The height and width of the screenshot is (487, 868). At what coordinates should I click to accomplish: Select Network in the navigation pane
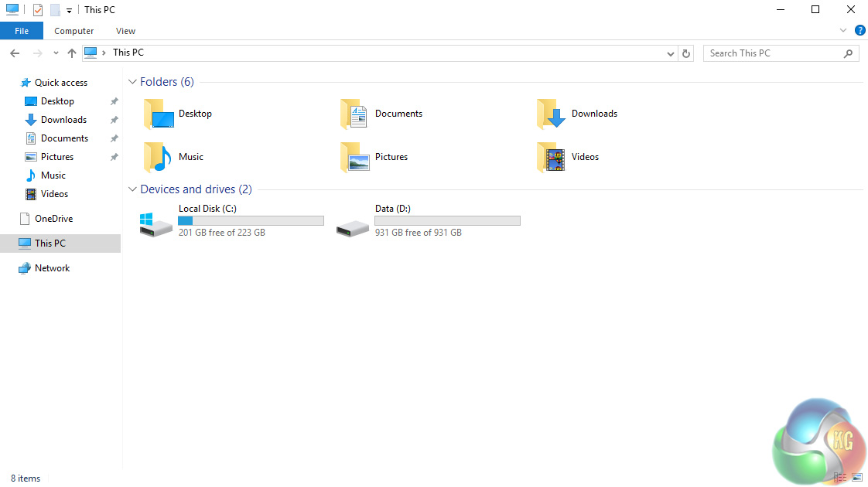pyautogui.click(x=52, y=268)
